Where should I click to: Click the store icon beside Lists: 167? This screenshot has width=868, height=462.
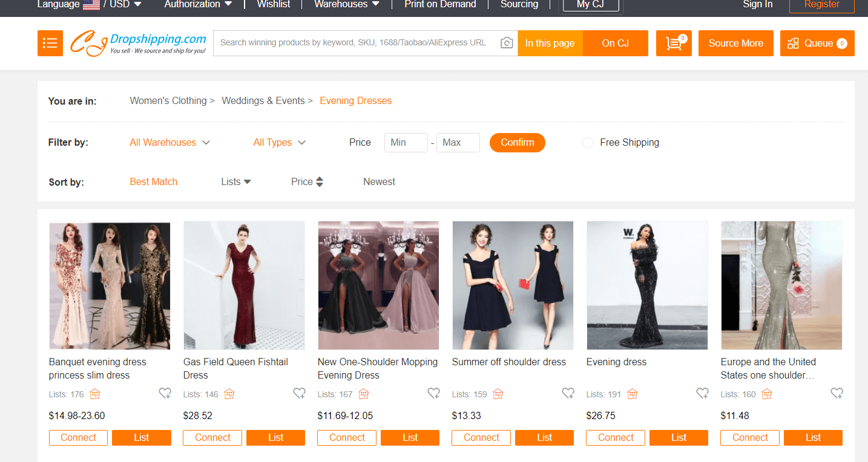pos(363,394)
